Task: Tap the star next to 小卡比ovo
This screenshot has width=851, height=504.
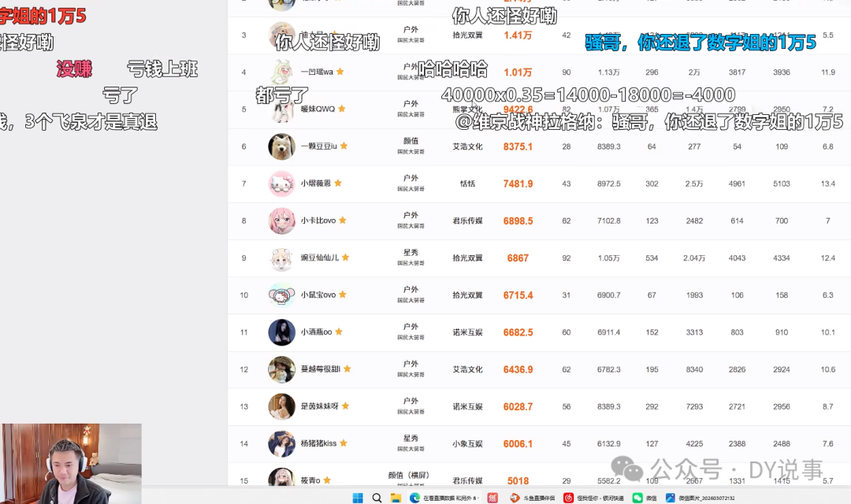Action: [343, 220]
